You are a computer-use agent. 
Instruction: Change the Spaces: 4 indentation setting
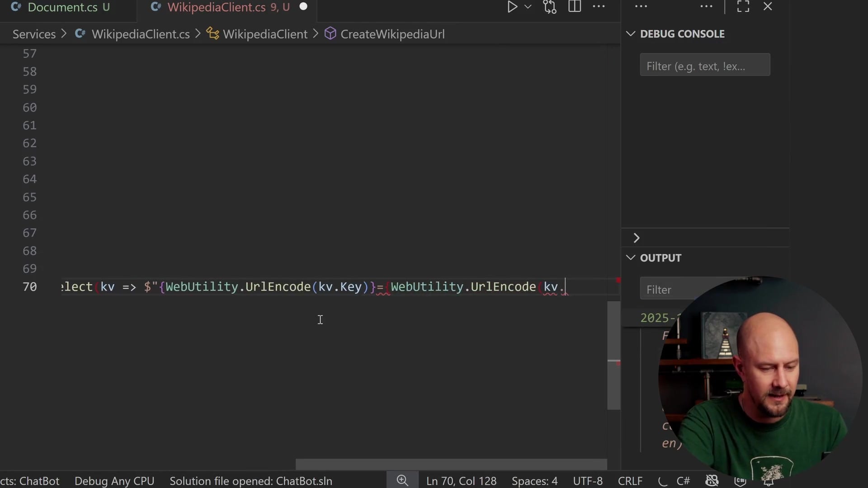pos(534,481)
